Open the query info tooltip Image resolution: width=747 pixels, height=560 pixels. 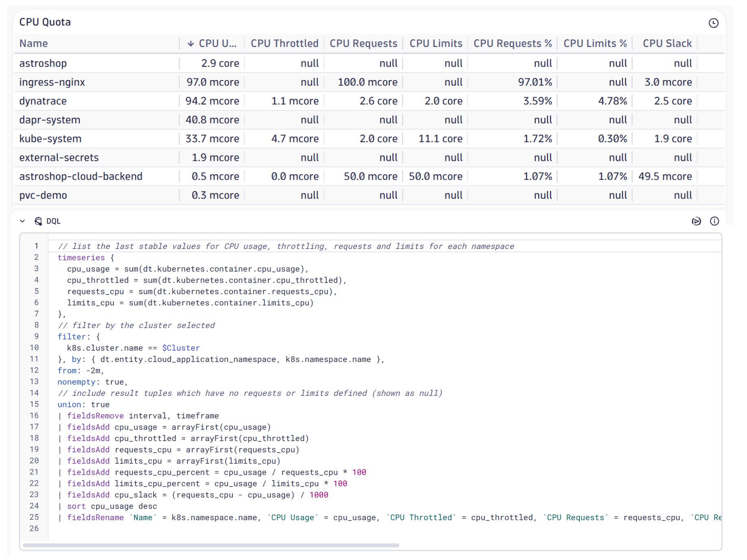tap(715, 221)
